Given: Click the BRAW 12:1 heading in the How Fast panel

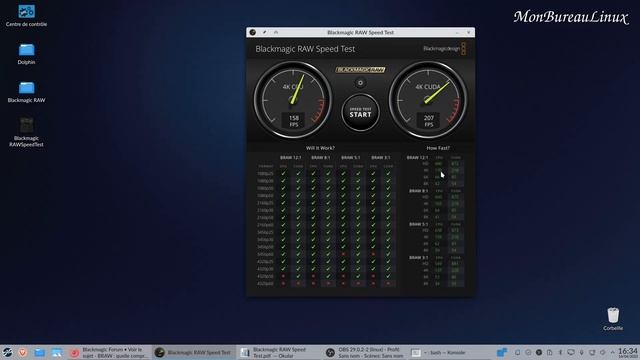Looking at the screenshot, I should tap(417, 158).
